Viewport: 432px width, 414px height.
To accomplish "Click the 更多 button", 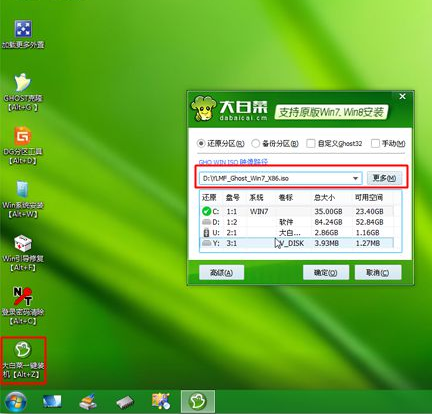I will [x=384, y=178].
